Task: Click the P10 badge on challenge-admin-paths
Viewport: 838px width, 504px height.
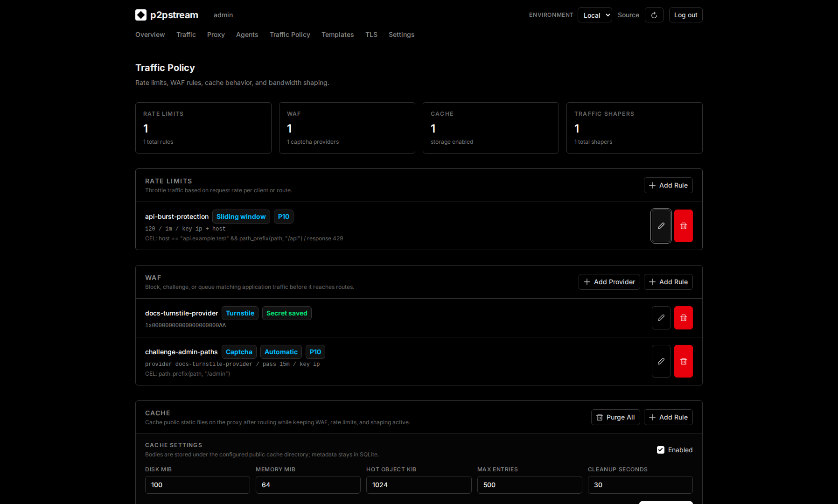Action: (x=315, y=352)
